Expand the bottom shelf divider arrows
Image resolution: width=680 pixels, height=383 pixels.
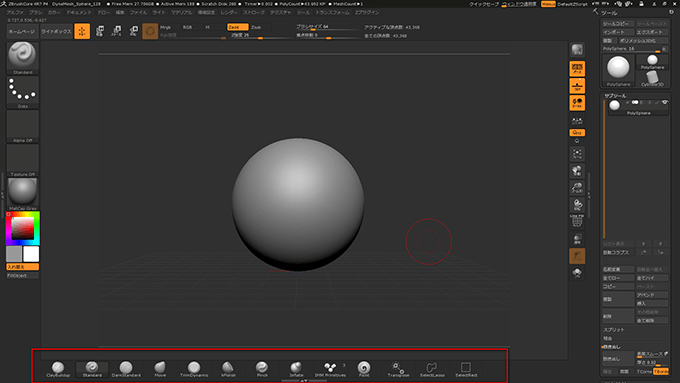pos(304,381)
